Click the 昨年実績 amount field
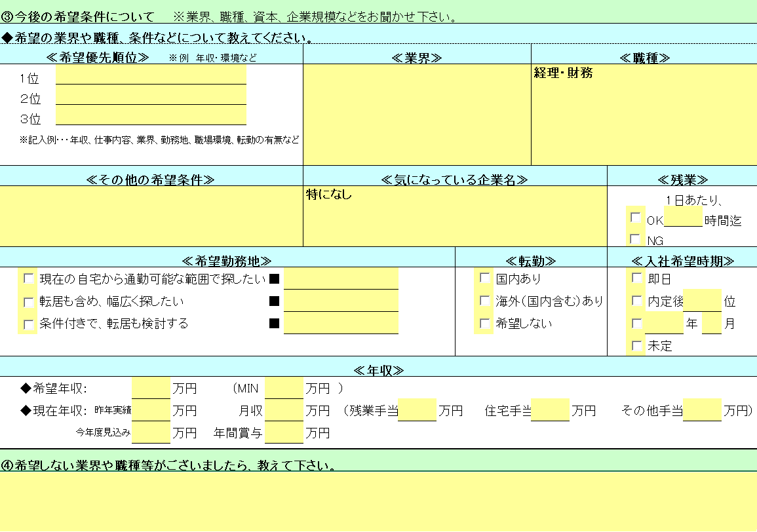Image resolution: width=757 pixels, height=532 pixels. tap(151, 410)
